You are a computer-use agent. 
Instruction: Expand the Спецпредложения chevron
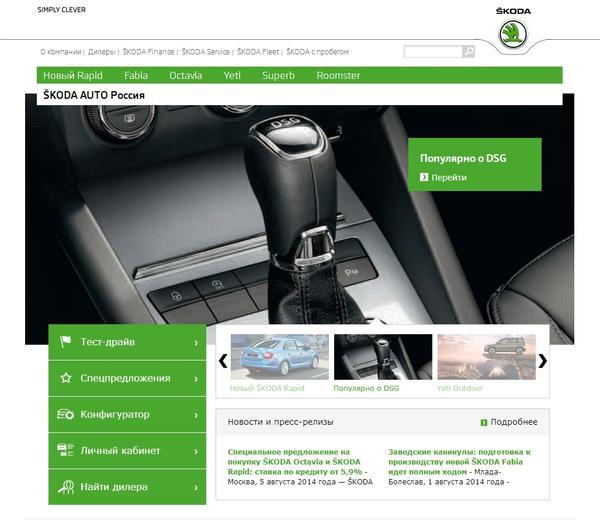coord(196,379)
